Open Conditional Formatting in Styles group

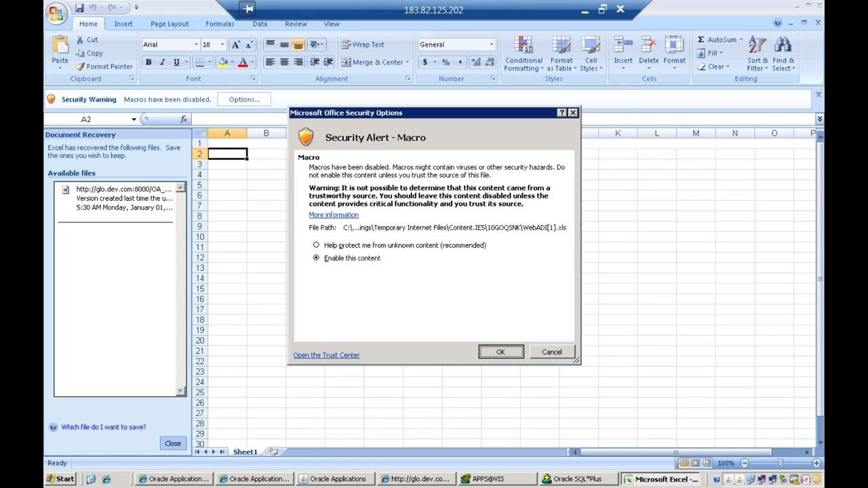[x=524, y=54]
